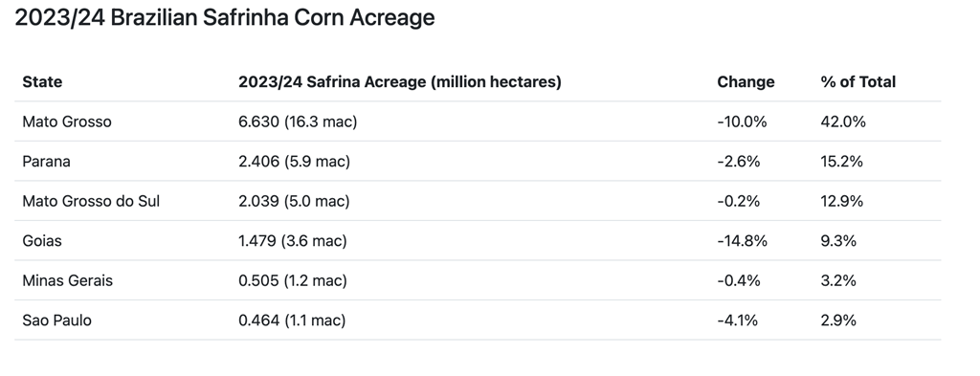Select the -4.1% change for Sao Paulo

tap(738, 321)
